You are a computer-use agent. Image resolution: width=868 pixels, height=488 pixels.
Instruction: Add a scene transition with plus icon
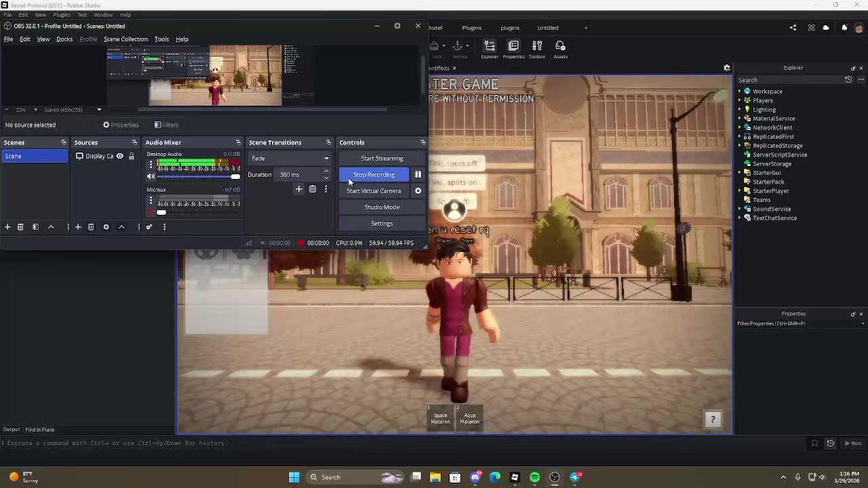(x=298, y=189)
